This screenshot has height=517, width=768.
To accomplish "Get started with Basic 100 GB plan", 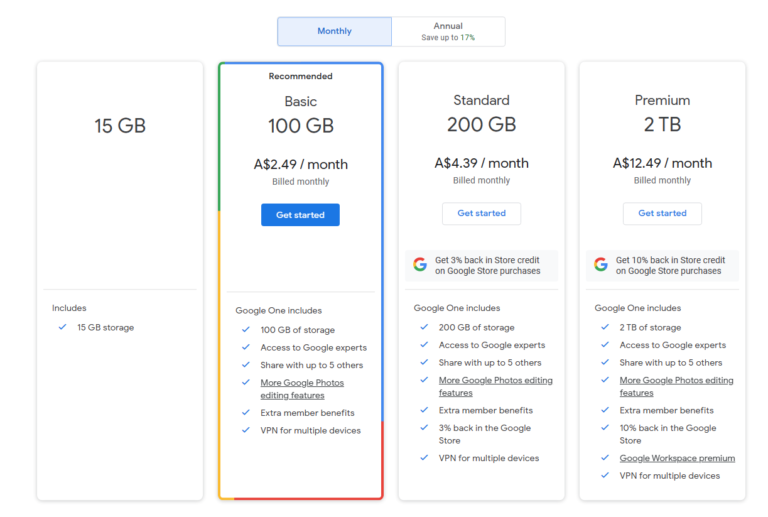I will 300,215.
